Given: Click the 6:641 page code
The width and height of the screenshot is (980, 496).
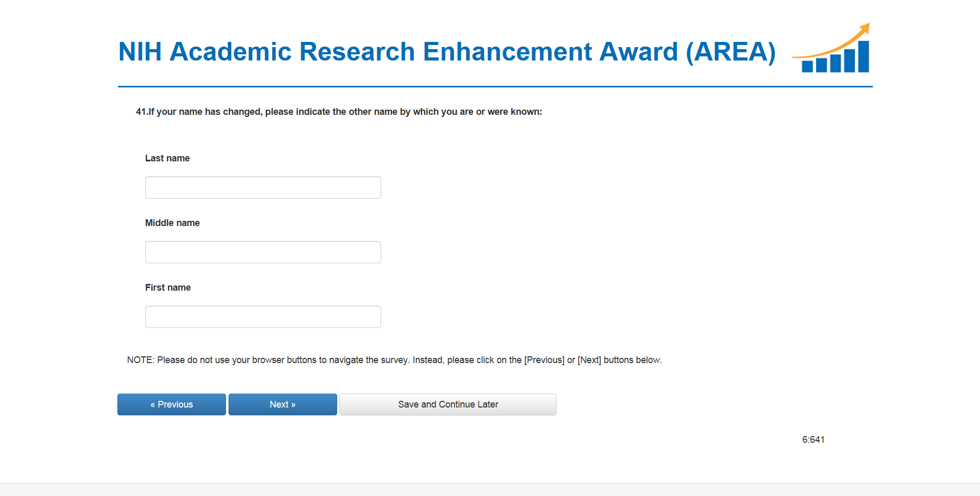Looking at the screenshot, I should pyautogui.click(x=813, y=440).
